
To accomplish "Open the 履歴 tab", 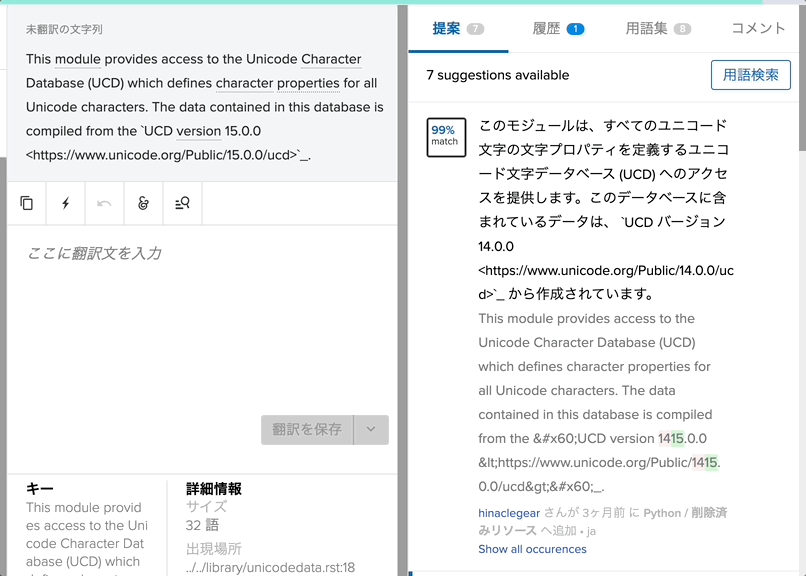I will click(x=558, y=29).
